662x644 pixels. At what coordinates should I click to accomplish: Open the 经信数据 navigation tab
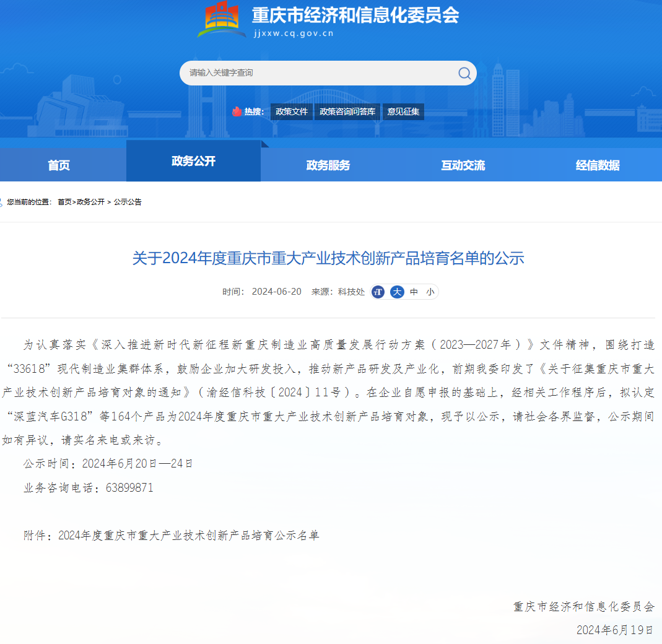click(x=597, y=165)
